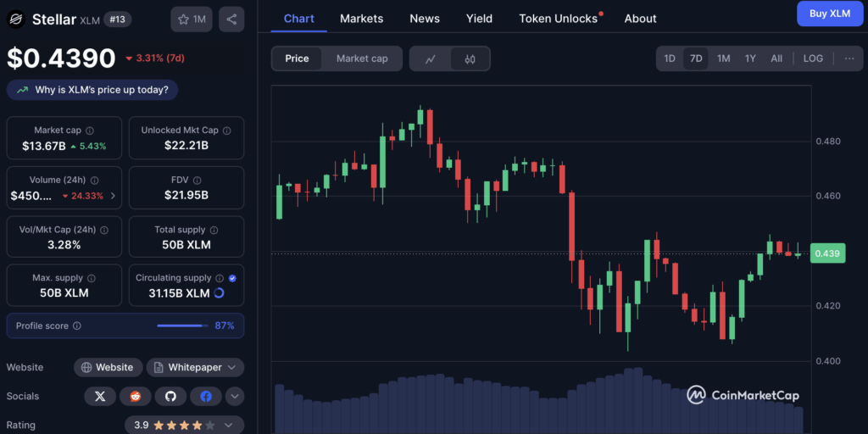The width and height of the screenshot is (868, 434).
Task: Click info icon next to Market cap
Action: [x=90, y=131]
